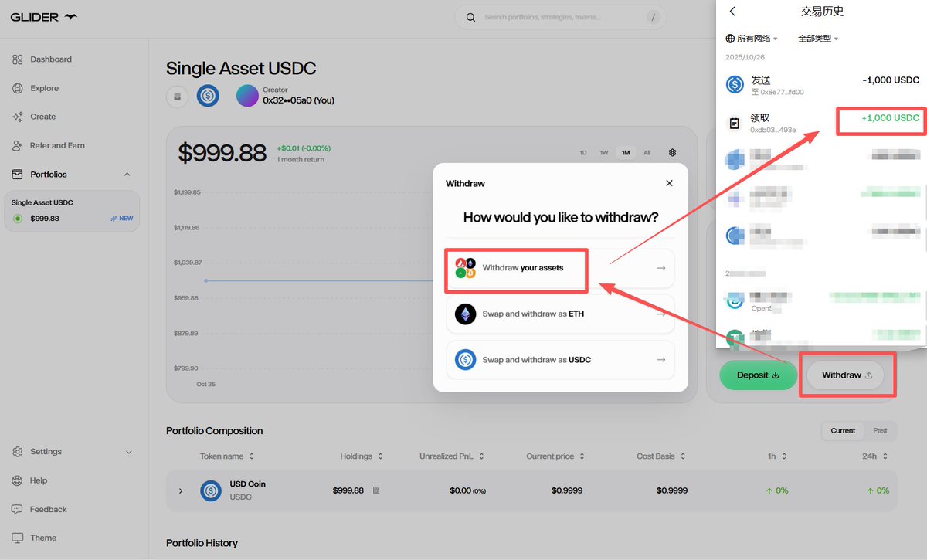Screen dimensions: 927x560
Task: Open 全部类型 type filter dropdown
Action: [x=818, y=38]
